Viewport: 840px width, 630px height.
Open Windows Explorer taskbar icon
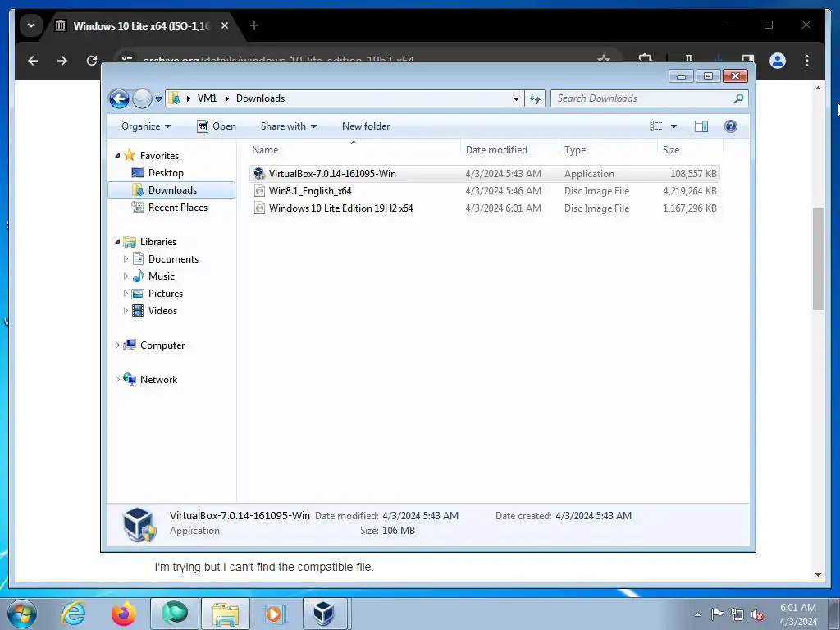coord(226,614)
